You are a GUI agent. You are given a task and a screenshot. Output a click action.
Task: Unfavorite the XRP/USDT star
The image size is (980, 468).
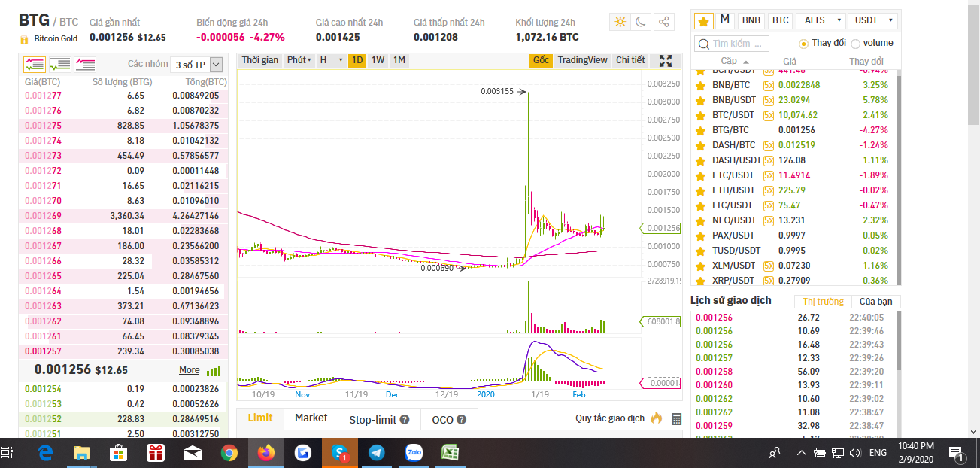click(x=701, y=281)
